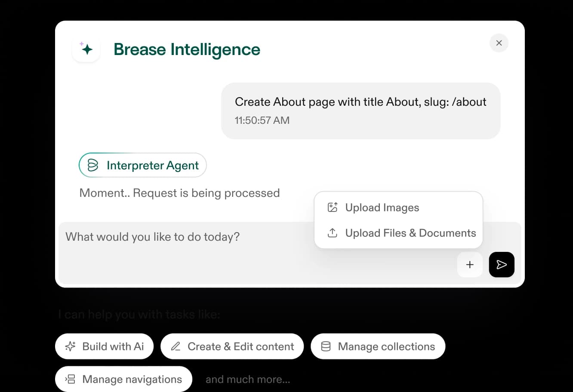Dismiss the Brease Intelligence dialog
The height and width of the screenshot is (392, 573).
pyautogui.click(x=499, y=43)
